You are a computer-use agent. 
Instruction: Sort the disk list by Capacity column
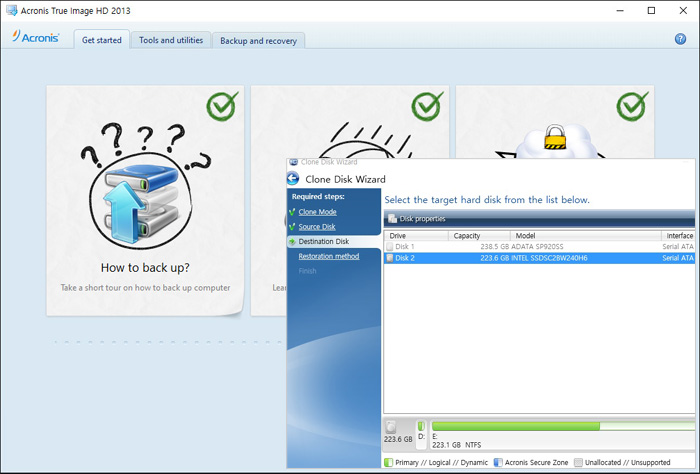480,236
